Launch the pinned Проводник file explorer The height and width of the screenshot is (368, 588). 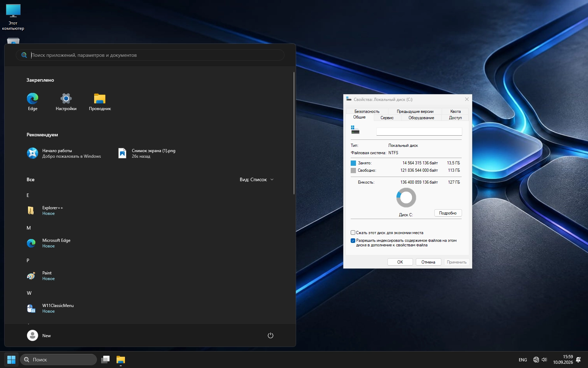[100, 102]
